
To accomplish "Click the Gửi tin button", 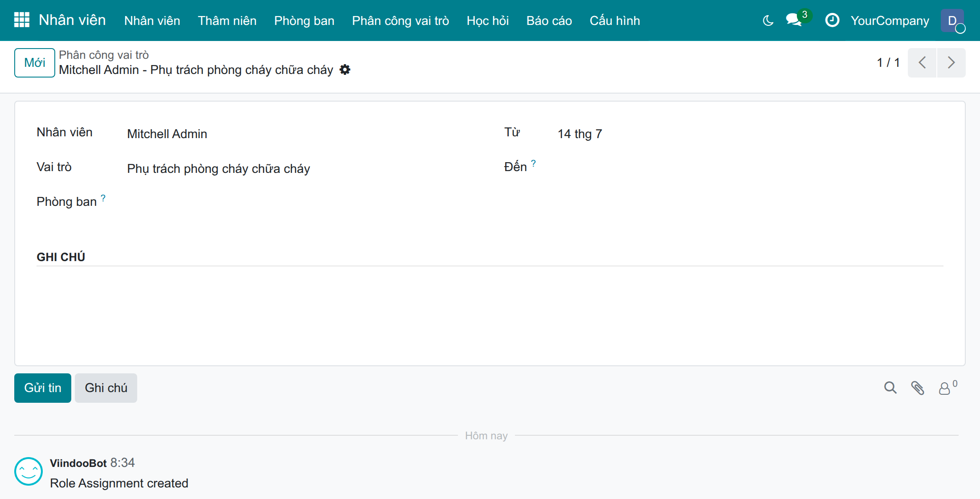I will (x=43, y=388).
